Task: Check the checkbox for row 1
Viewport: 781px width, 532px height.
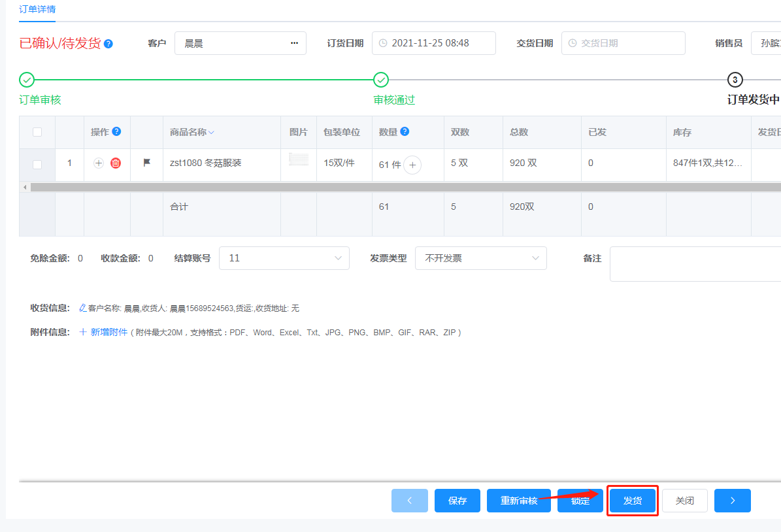Action: 37,164
